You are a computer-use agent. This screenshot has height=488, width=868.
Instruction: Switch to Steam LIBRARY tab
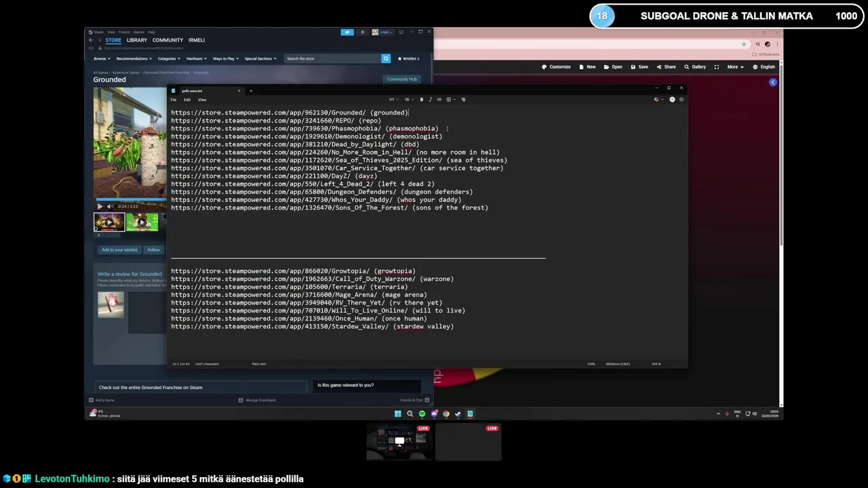click(137, 40)
